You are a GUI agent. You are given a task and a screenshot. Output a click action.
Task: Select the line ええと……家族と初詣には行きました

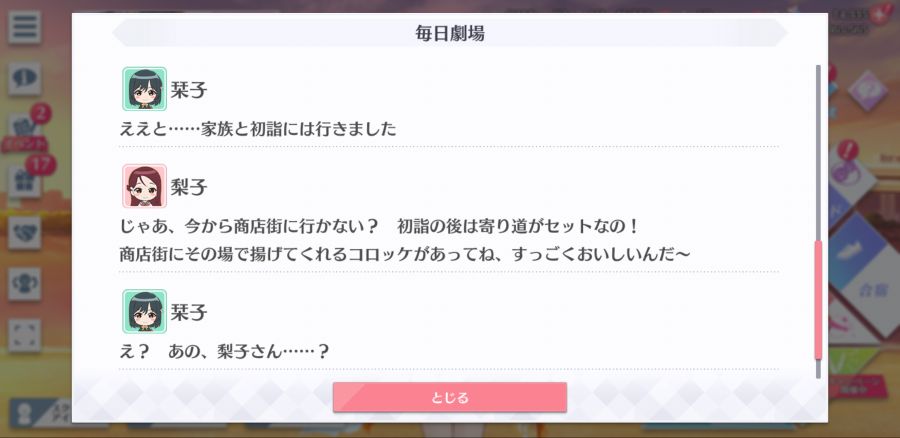tap(258, 129)
